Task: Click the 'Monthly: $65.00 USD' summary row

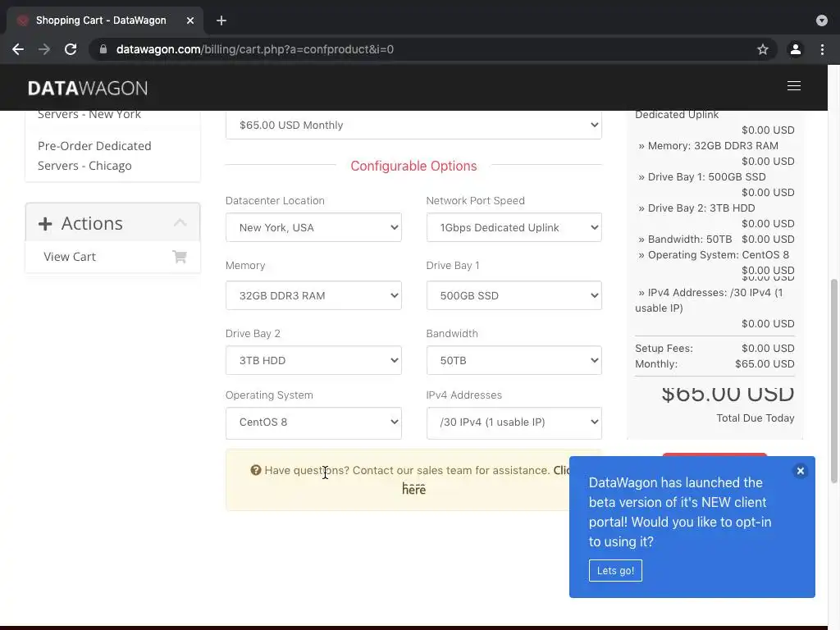Action: (714, 363)
